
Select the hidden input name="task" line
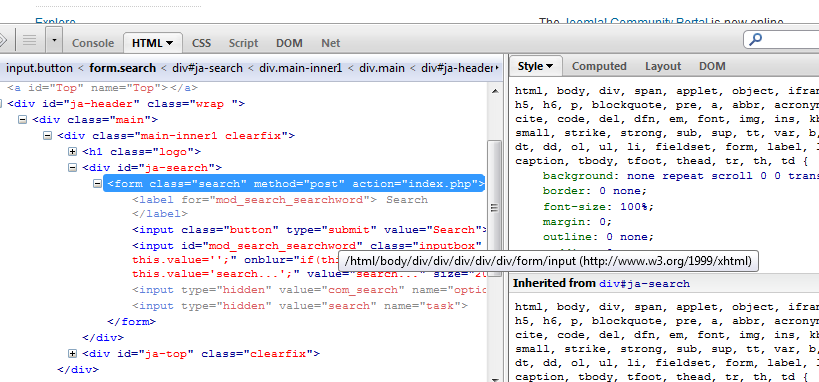[x=300, y=306]
